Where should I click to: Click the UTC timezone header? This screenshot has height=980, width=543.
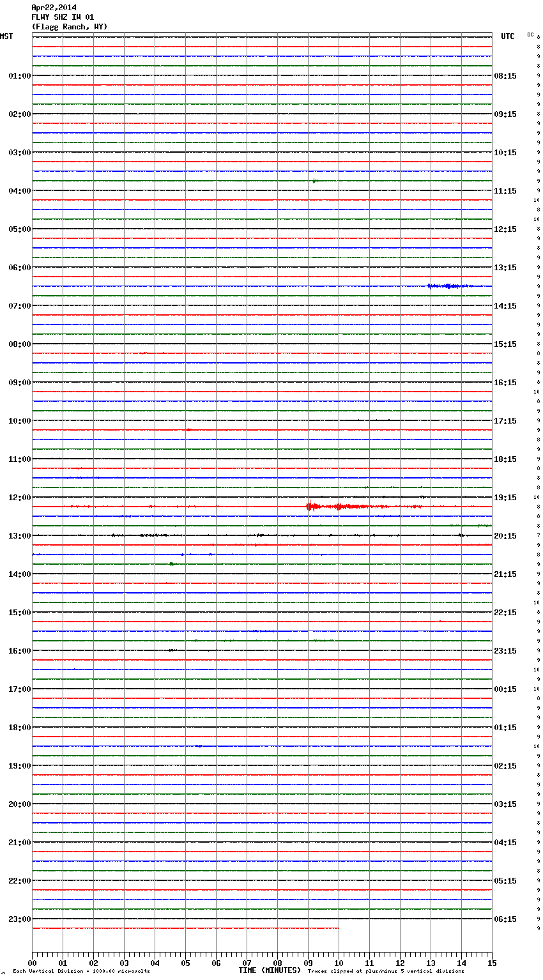[508, 36]
